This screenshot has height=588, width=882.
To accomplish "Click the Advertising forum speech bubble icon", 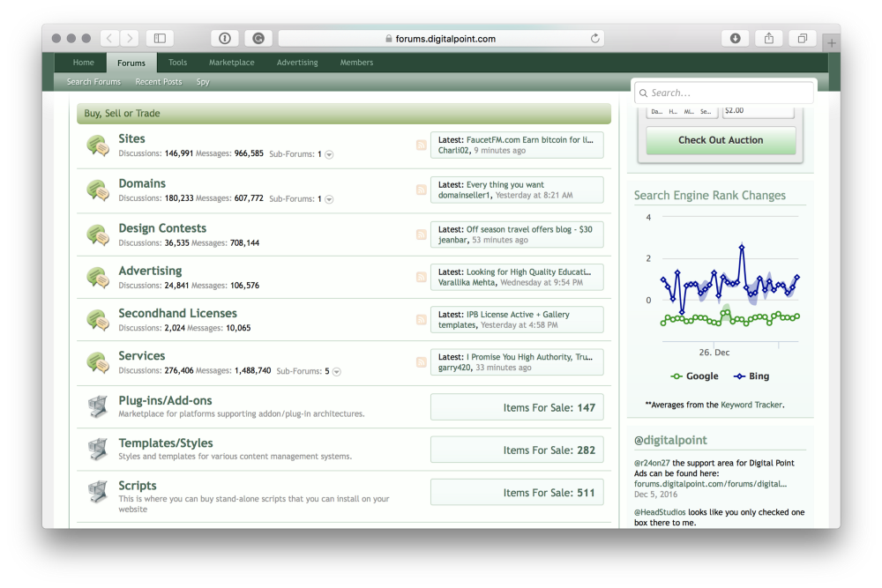I will point(98,278).
